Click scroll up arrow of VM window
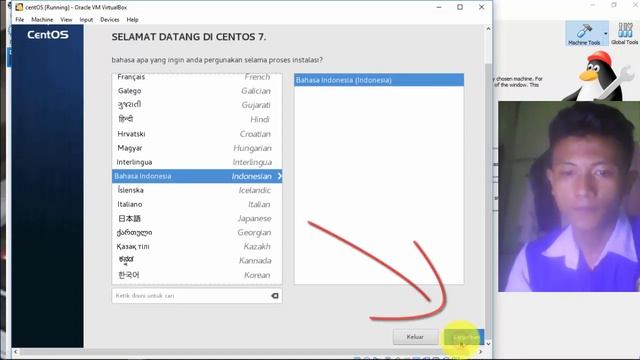The image size is (640, 360). pos(488,29)
